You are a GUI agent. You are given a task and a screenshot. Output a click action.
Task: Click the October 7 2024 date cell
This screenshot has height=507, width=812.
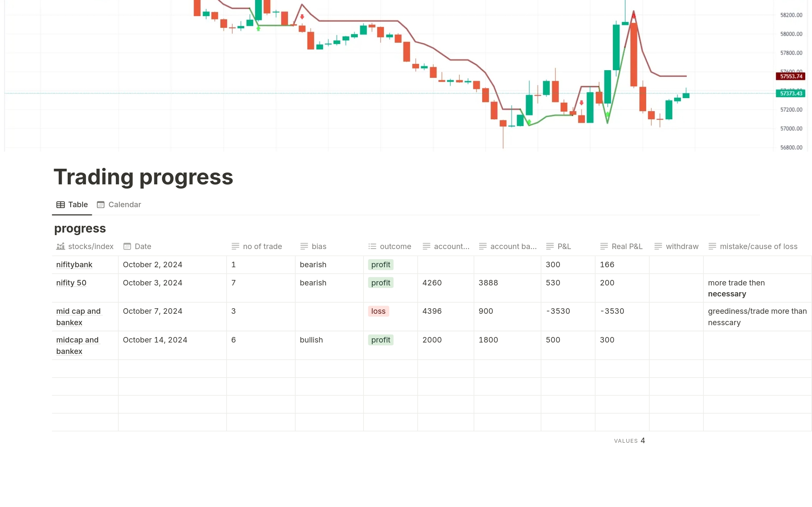point(152,311)
